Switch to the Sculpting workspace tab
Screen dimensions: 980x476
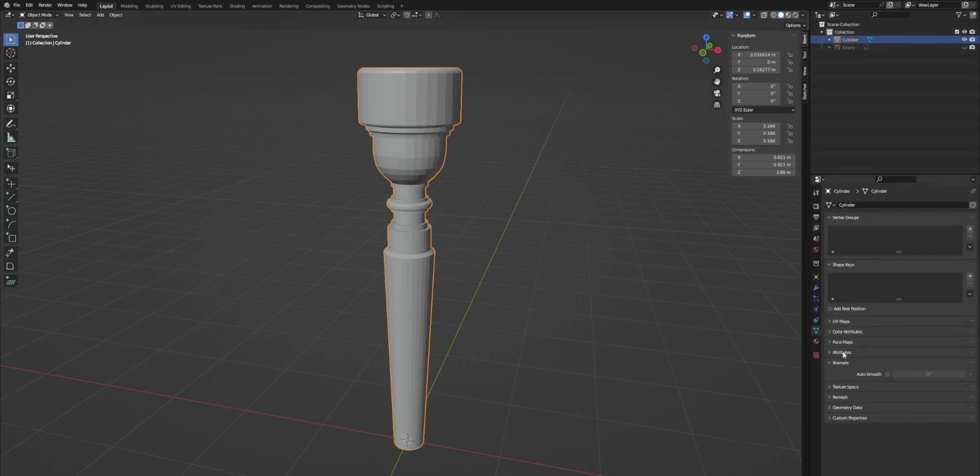pos(154,6)
